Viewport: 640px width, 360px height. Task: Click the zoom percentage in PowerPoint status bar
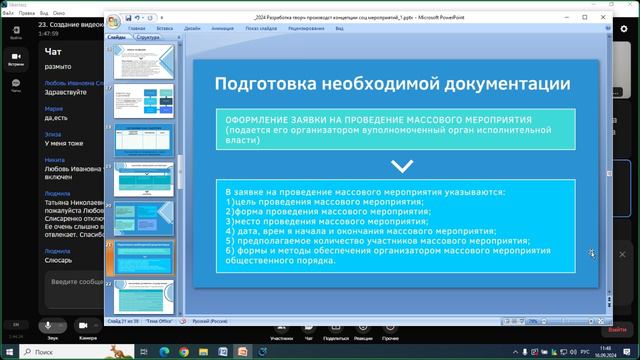point(533,322)
